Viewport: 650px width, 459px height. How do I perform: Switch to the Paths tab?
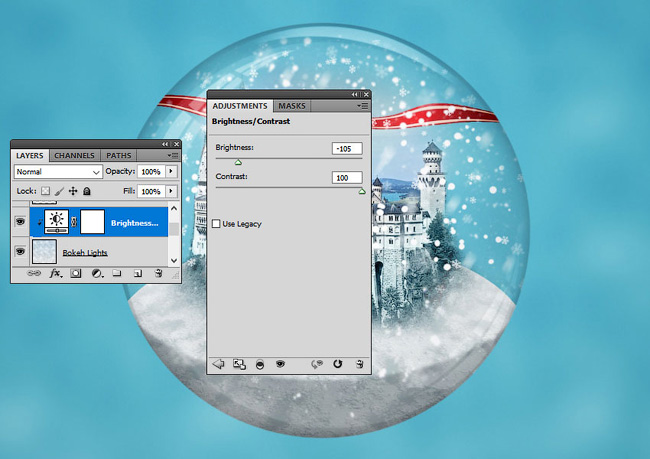(x=119, y=155)
